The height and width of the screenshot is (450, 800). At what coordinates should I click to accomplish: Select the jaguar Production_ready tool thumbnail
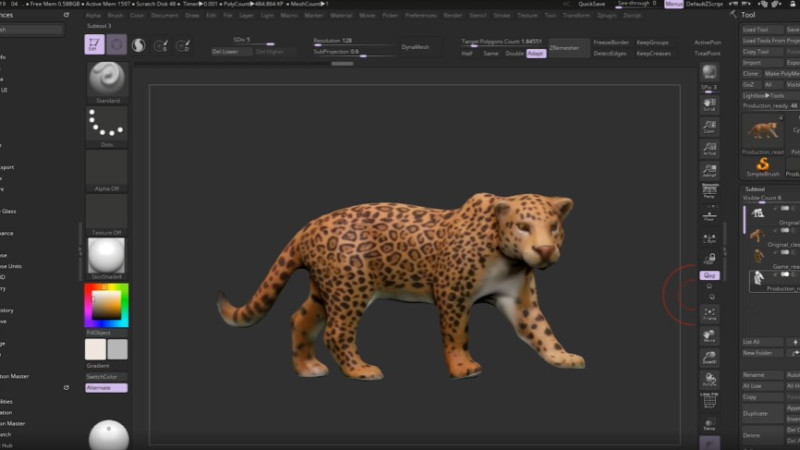point(763,132)
